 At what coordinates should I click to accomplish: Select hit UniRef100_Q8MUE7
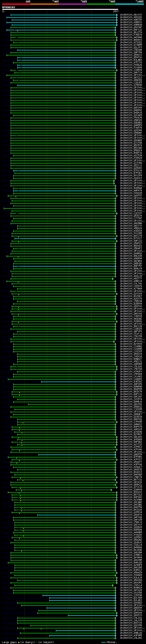(131, 414)
